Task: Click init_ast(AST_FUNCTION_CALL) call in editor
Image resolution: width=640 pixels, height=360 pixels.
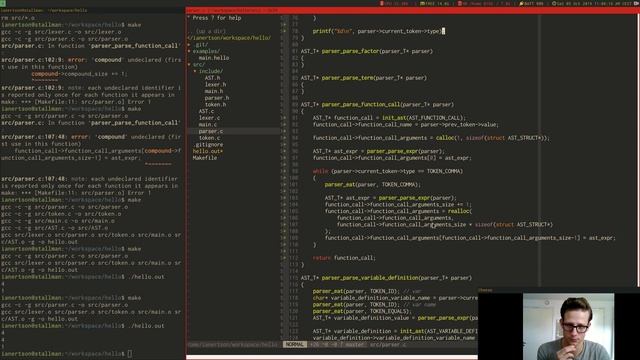Action: pos(422,118)
